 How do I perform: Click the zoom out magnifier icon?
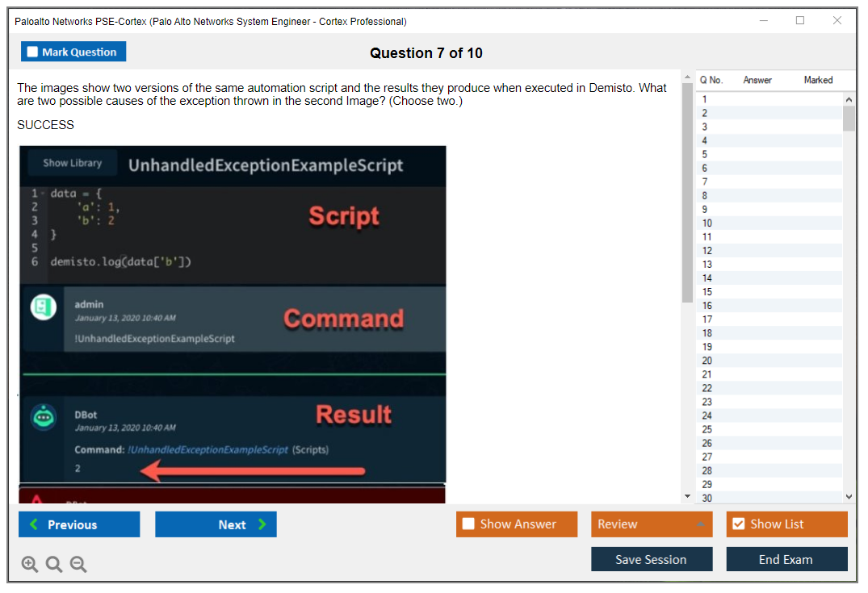(x=78, y=564)
